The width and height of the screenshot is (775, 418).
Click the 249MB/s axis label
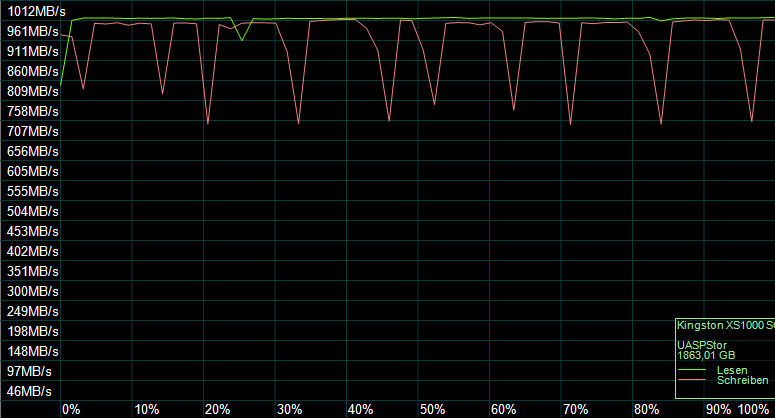click(x=33, y=311)
